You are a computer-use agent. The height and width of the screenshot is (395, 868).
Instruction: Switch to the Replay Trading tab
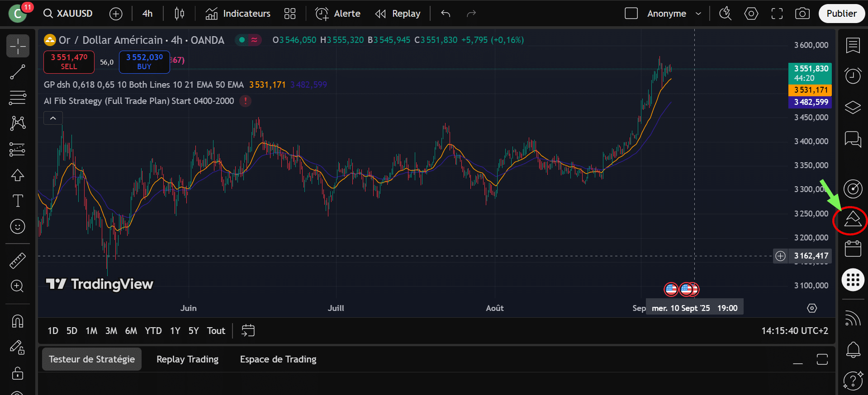pyautogui.click(x=187, y=359)
